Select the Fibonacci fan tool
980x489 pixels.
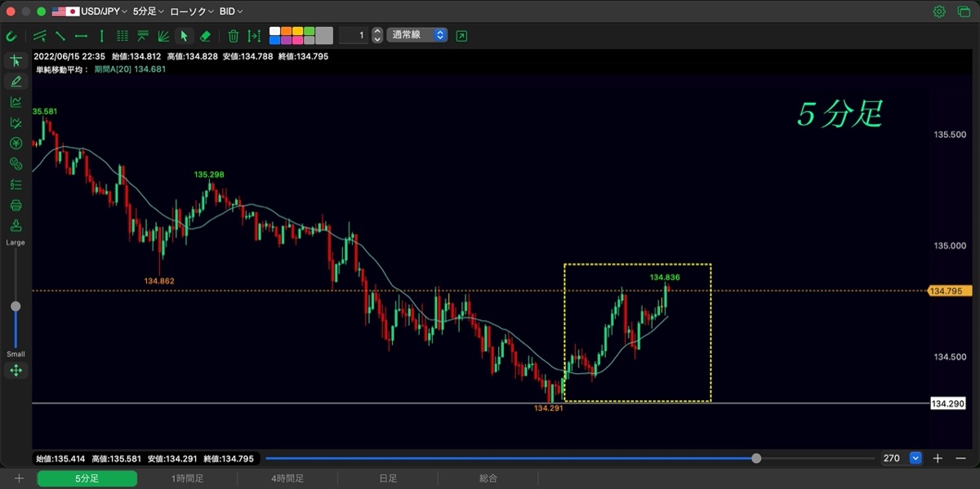[x=163, y=36]
